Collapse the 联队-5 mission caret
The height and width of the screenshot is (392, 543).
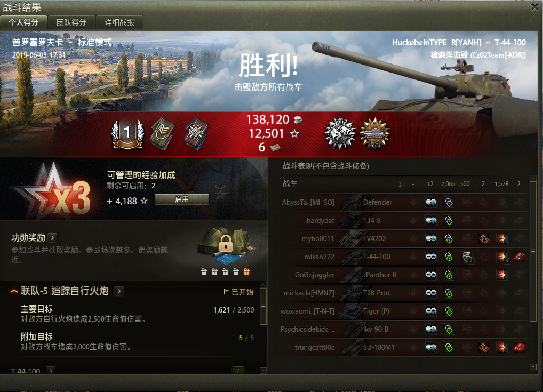pos(14,292)
